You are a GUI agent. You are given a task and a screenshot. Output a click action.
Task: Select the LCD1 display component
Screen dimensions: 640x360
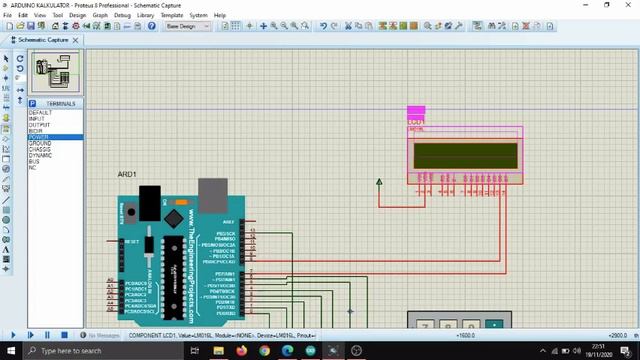pyautogui.click(x=465, y=155)
